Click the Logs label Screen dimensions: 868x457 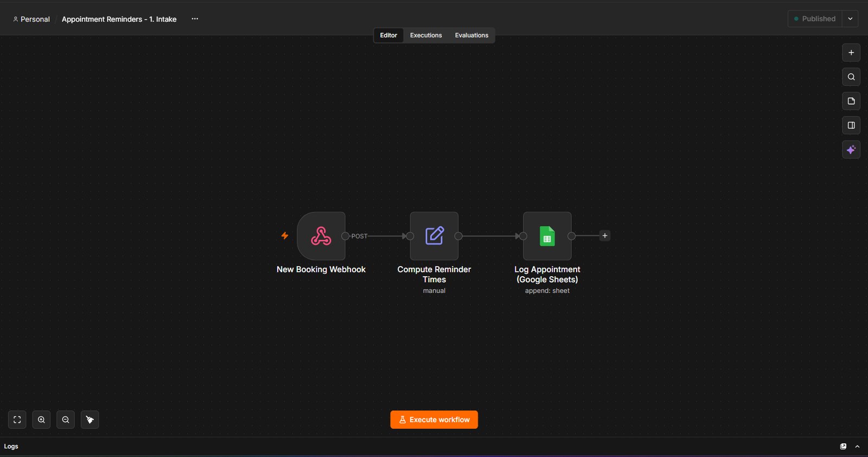(x=11, y=446)
